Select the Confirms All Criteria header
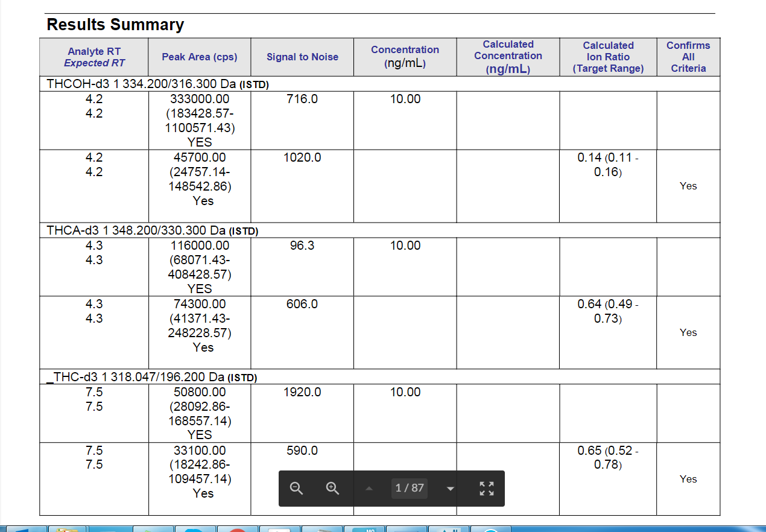Viewport: 766px width, 532px height. point(688,57)
